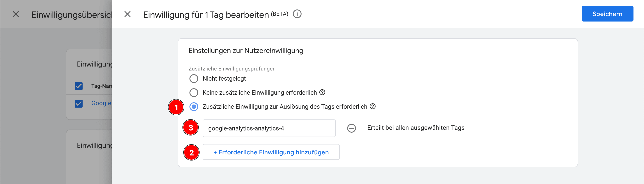
Task: Open the Google tag link in the list
Action: (101, 103)
